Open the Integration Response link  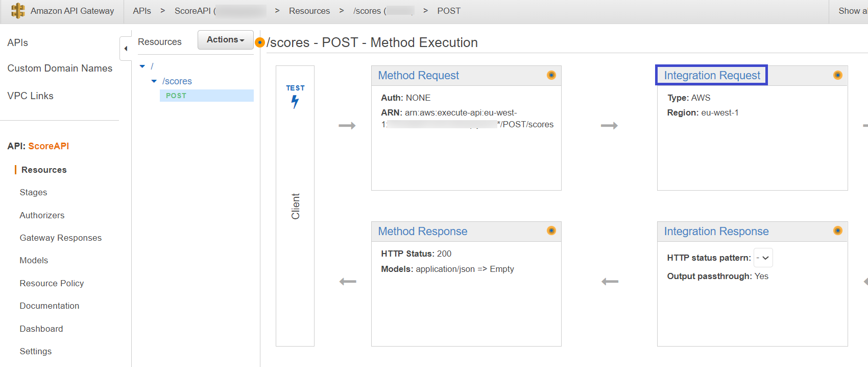[x=716, y=231]
